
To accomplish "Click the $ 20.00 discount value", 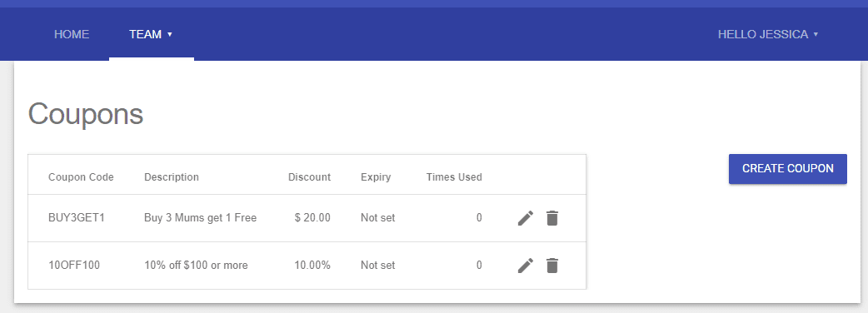I will click(x=312, y=218).
